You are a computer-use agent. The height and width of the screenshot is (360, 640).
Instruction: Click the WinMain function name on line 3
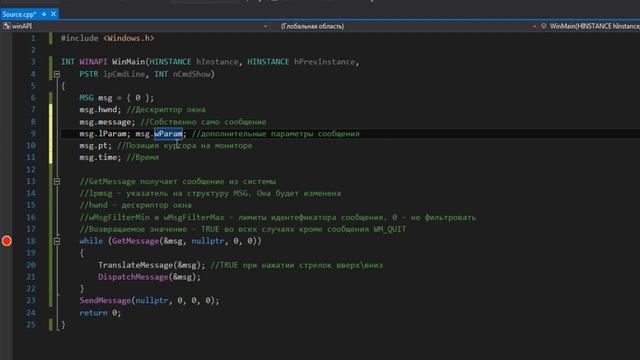tap(129, 62)
